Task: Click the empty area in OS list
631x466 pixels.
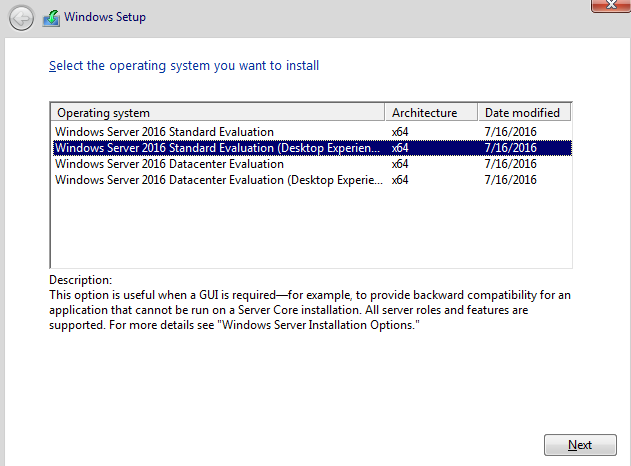Action: pos(311,227)
